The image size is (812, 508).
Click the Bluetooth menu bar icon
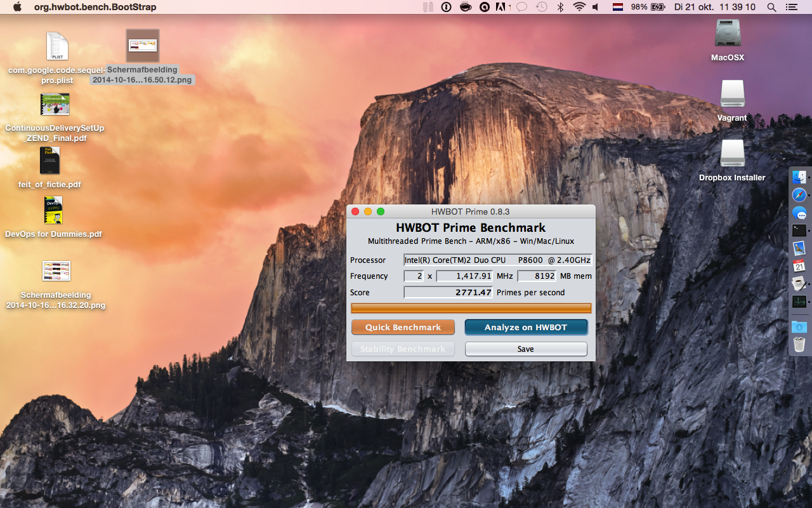tap(560, 7)
